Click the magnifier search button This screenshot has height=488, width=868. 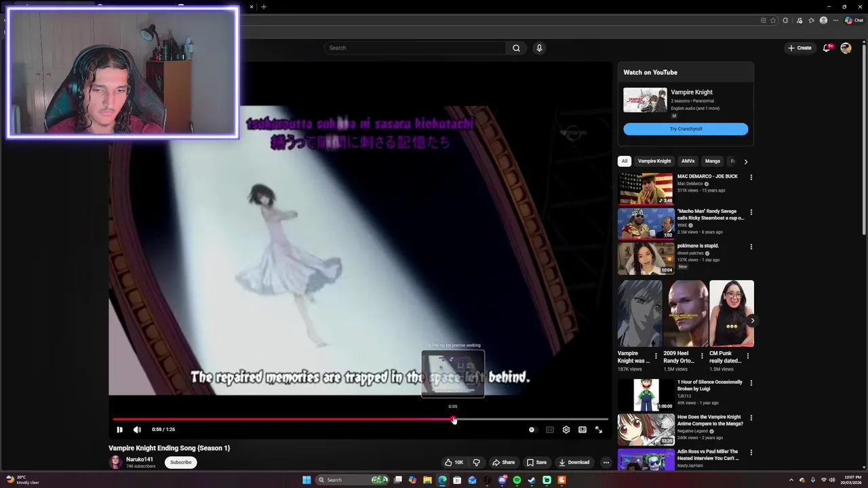[516, 48]
